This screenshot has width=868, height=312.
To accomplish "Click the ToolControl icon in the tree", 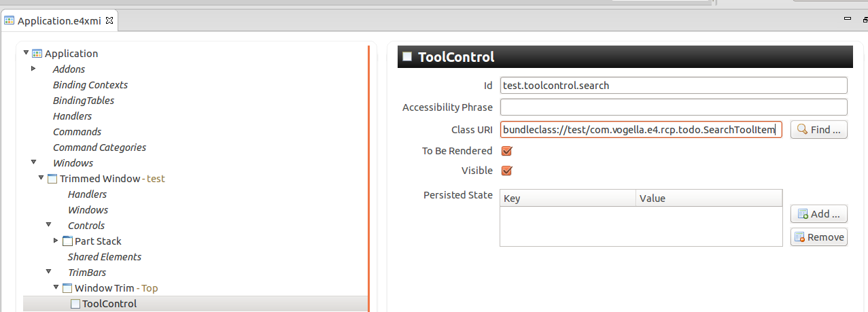I will 75,304.
